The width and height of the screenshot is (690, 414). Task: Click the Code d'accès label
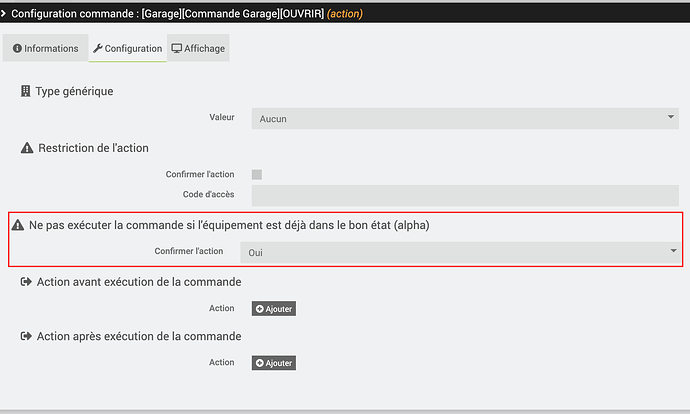click(x=208, y=194)
